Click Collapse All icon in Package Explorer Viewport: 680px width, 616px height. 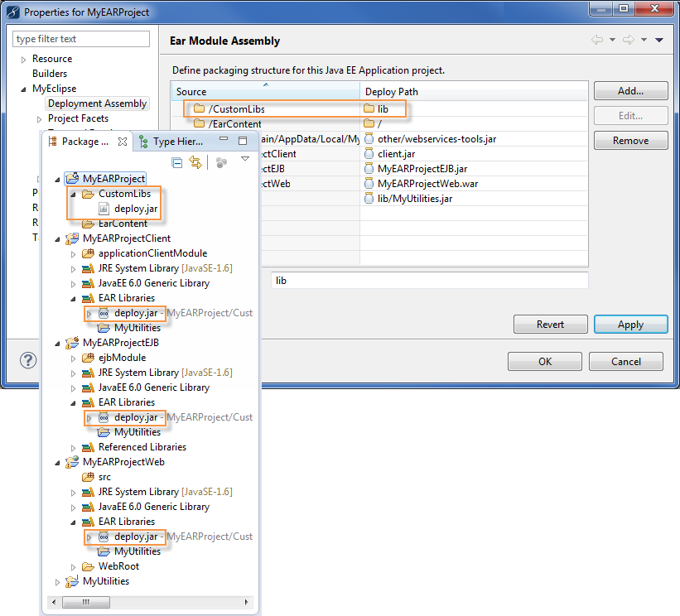[x=177, y=162]
